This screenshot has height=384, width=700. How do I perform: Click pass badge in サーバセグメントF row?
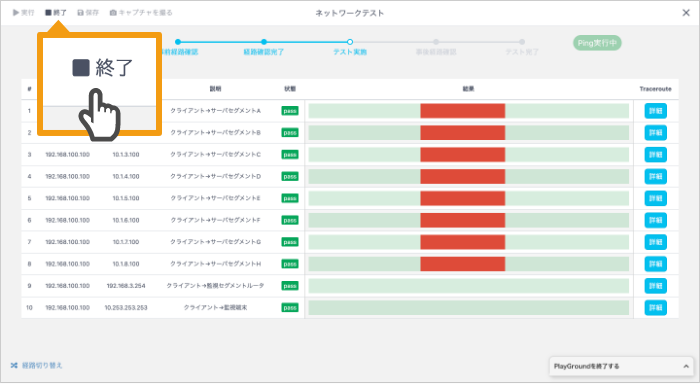coord(290,220)
